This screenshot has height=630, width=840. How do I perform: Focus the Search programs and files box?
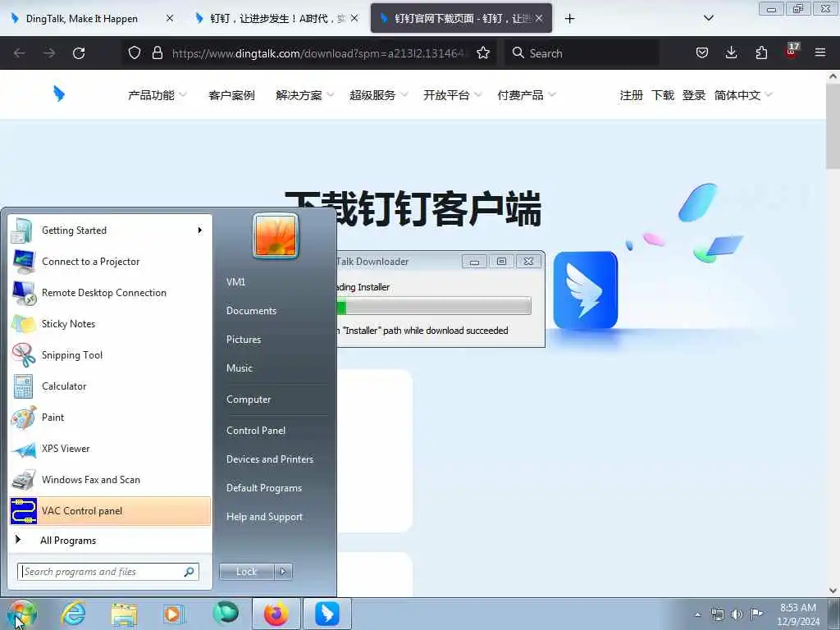(108, 572)
